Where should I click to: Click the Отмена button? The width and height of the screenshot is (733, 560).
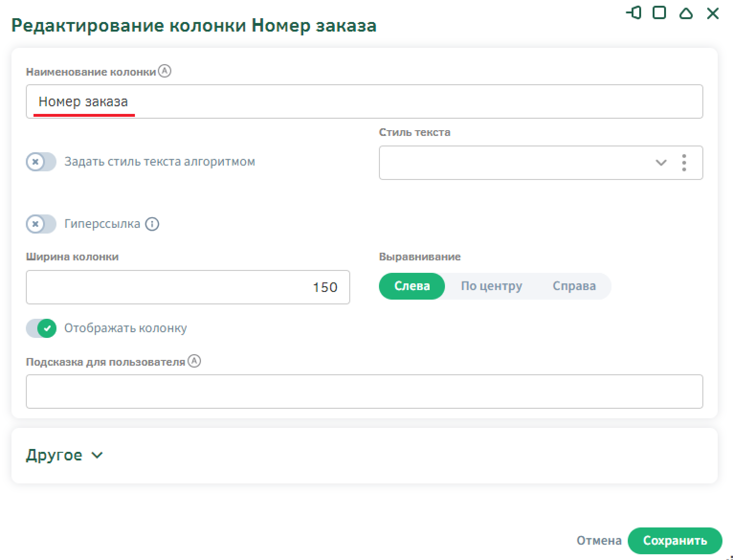tap(599, 540)
